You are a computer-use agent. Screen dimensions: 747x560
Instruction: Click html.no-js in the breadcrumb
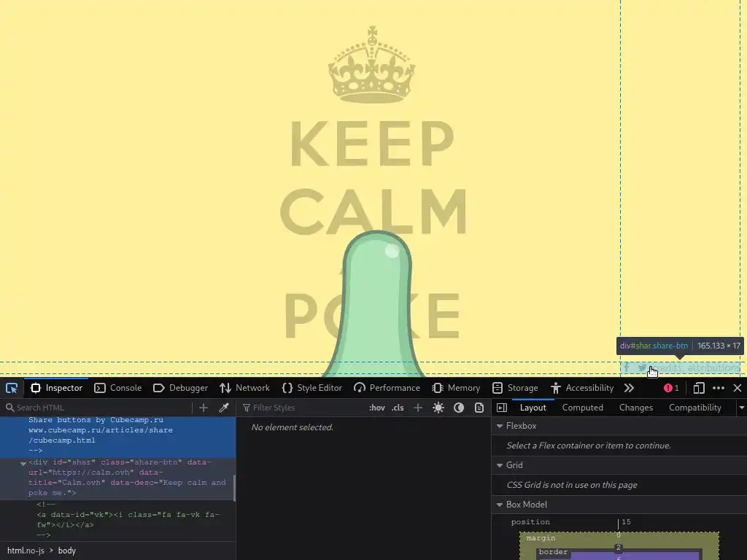[x=26, y=551]
